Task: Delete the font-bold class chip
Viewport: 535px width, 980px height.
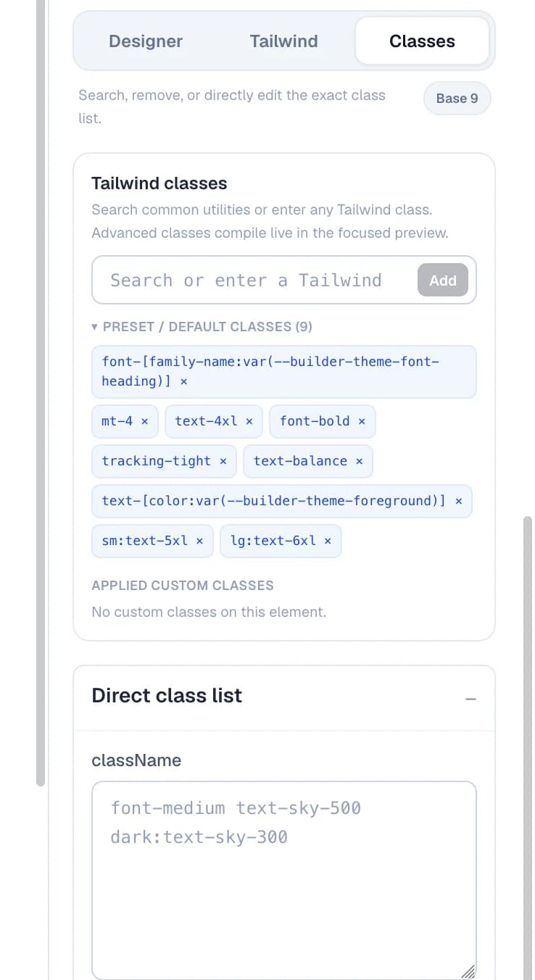Action: 362,421
